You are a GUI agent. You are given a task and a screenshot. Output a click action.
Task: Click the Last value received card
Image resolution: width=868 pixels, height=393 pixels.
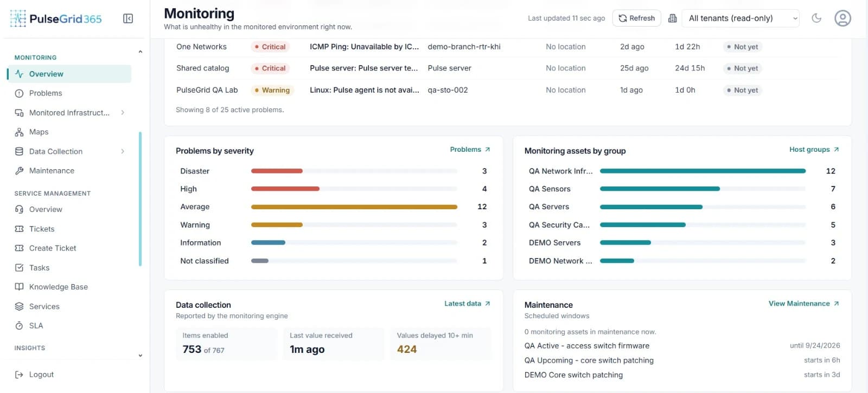point(334,343)
